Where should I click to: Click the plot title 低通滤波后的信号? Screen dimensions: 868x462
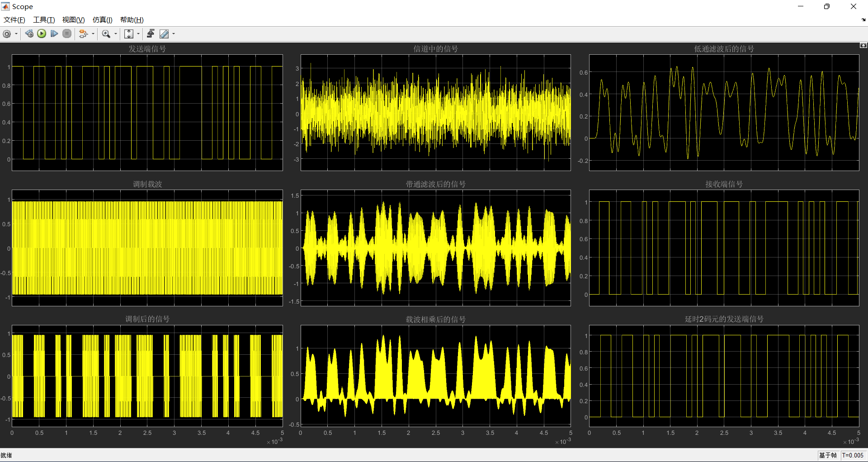[x=724, y=49]
